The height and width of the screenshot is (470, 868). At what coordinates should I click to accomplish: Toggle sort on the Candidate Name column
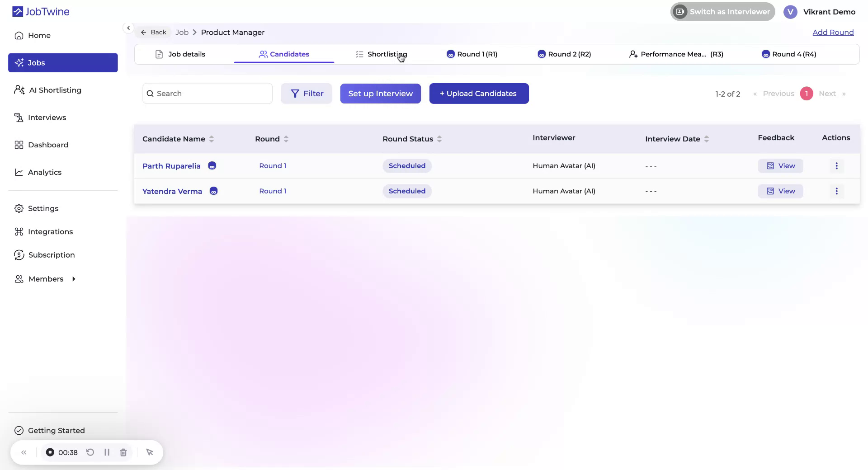click(212, 139)
